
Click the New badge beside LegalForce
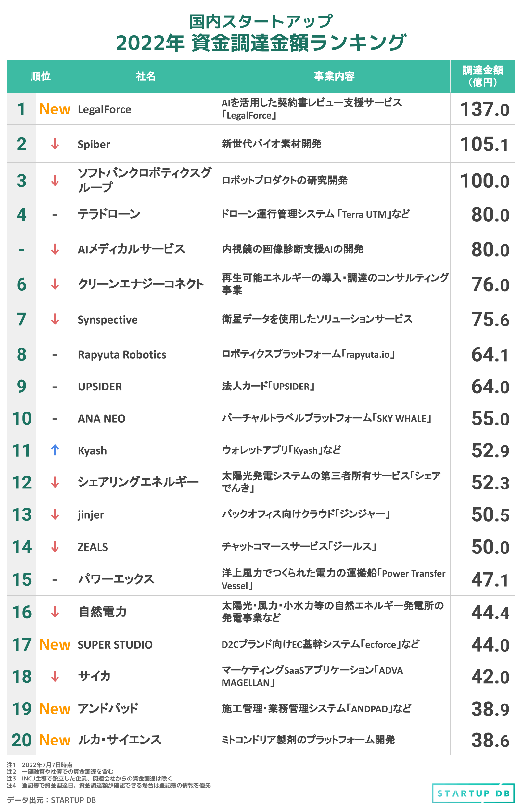click(x=55, y=109)
